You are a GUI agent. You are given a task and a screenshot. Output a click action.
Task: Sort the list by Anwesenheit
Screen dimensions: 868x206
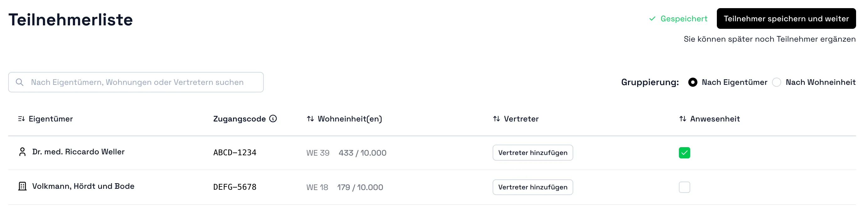click(x=682, y=118)
